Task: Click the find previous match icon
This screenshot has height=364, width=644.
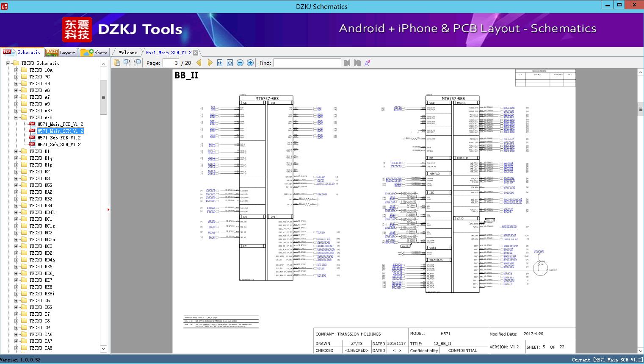Action: (347, 63)
